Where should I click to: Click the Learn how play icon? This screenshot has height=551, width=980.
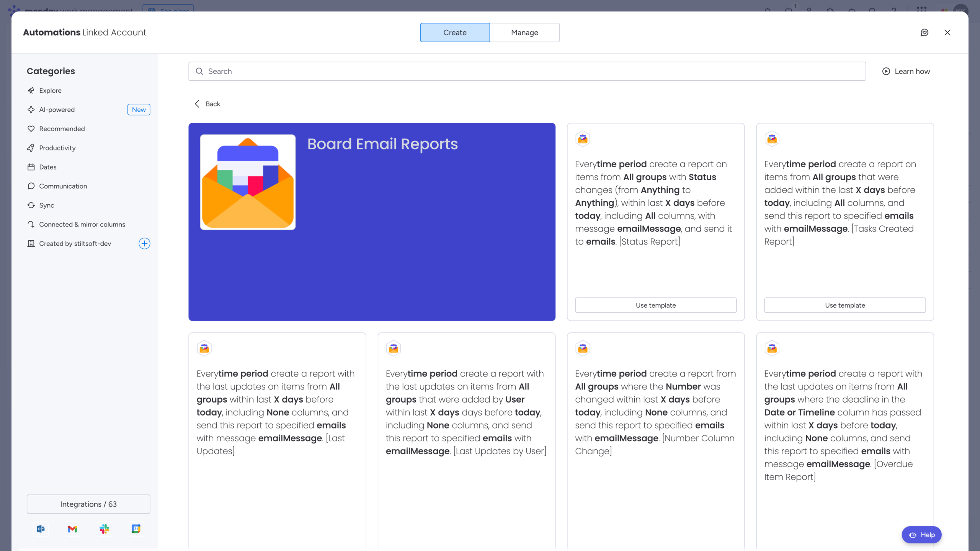(886, 71)
